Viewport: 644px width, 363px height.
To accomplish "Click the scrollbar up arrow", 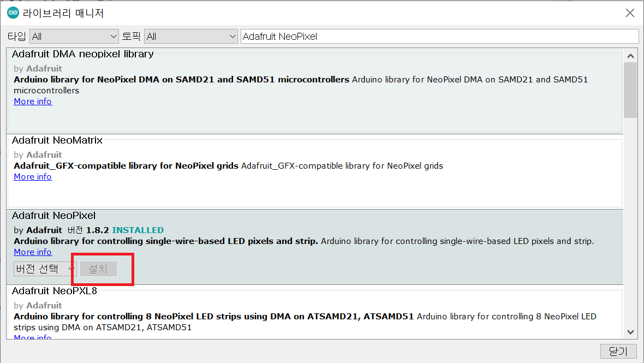I will (x=630, y=56).
